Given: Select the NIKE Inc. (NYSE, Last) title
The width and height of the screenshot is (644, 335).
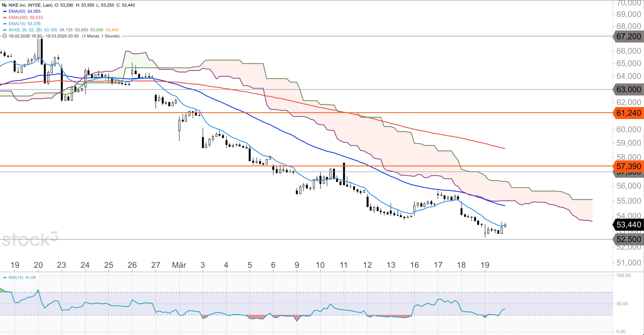Looking at the screenshot, I should point(30,5).
